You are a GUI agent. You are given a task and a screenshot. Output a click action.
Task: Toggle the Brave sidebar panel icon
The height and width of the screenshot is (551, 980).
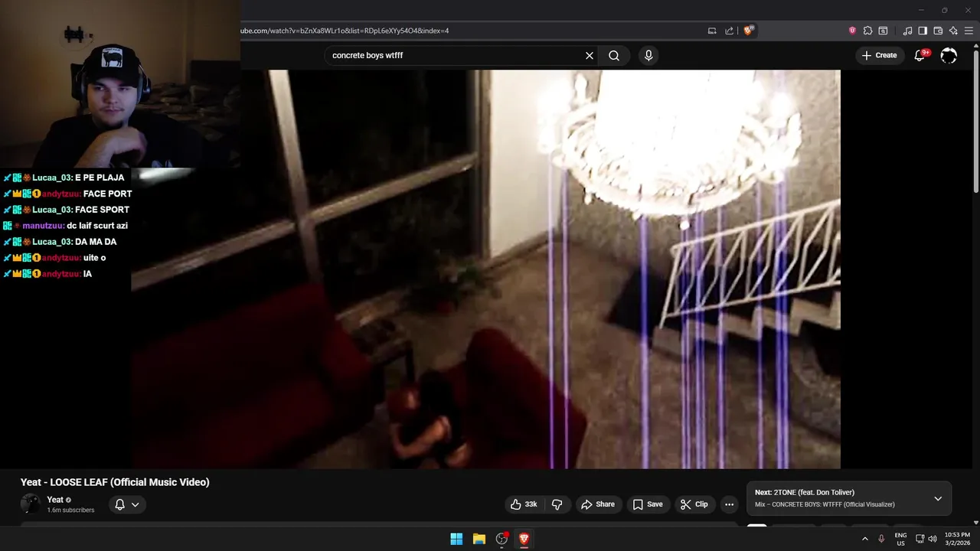[x=923, y=31]
